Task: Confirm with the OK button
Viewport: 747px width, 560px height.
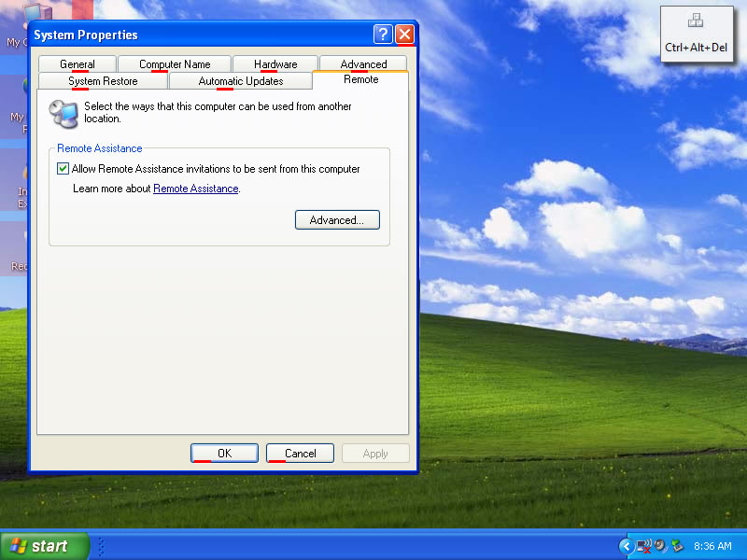Action: [x=224, y=454]
